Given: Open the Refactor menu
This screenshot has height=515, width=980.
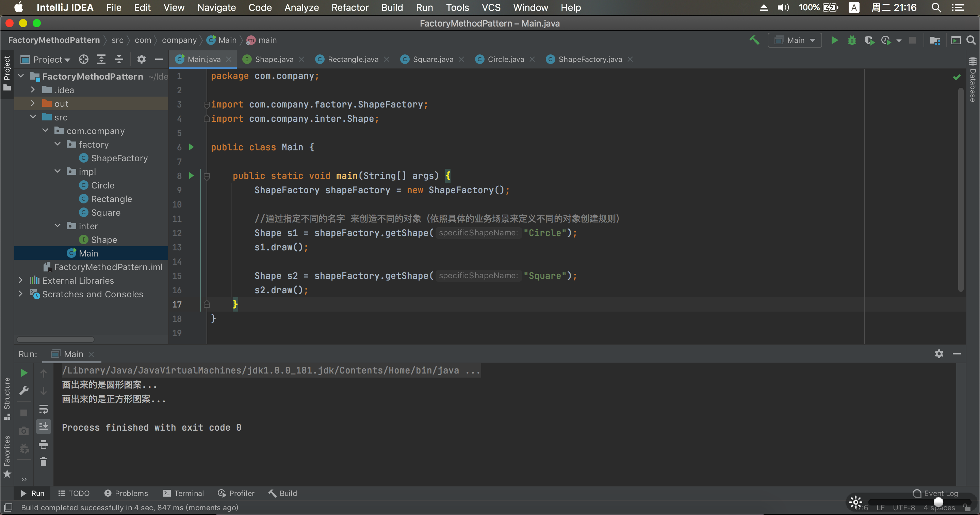Looking at the screenshot, I should click(x=349, y=7).
